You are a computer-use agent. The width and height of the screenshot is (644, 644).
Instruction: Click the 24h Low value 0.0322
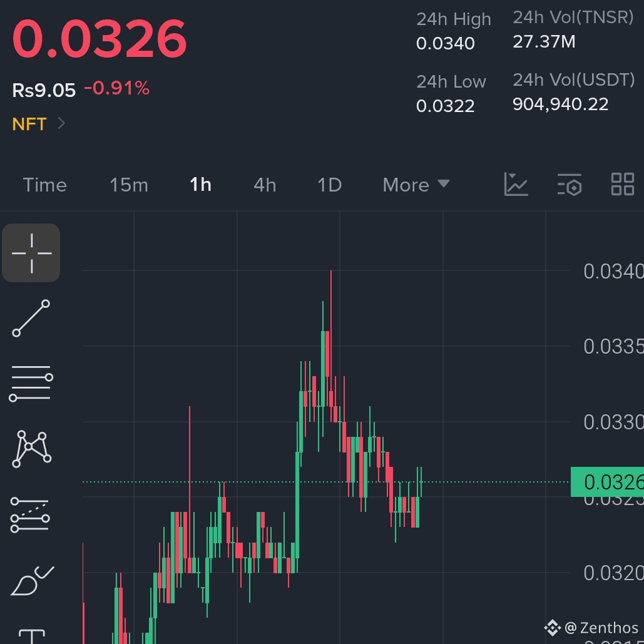coord(445,106)
